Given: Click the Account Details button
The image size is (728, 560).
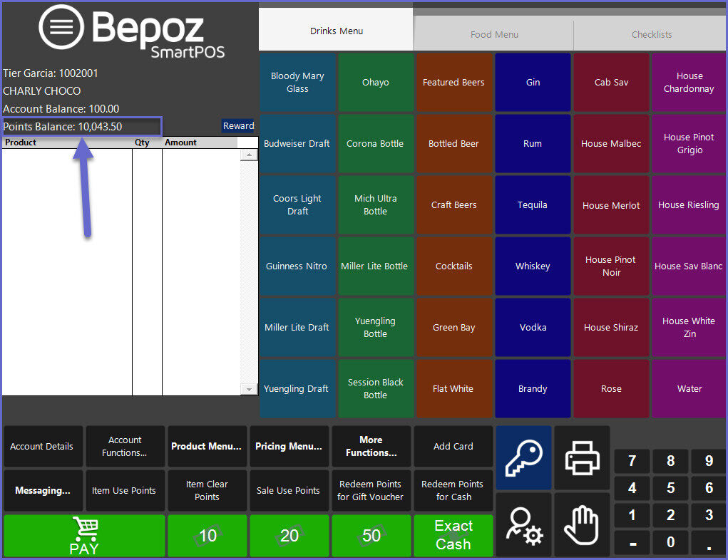Looking at the screenshot, I should pyautogui.click(x=43, y=446).
